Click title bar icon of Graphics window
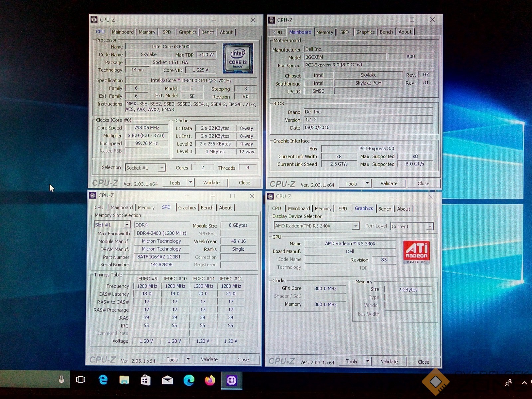The height and width of the screenshot is (399, 532). click(270, 196)
